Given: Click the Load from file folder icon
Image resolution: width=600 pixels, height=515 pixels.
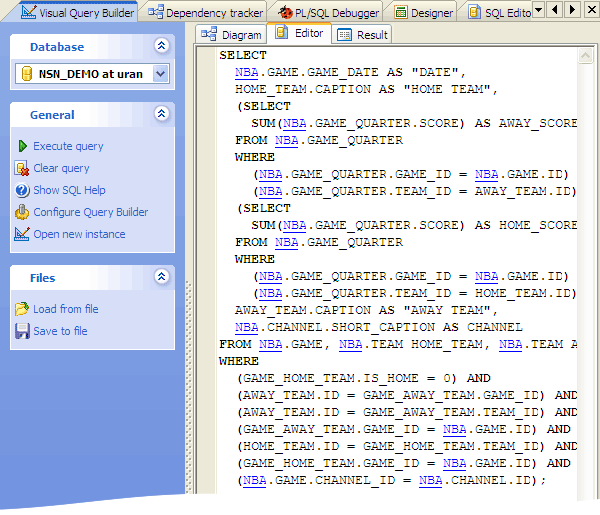Looking at the screenshot, I should (x=23, y=309).
